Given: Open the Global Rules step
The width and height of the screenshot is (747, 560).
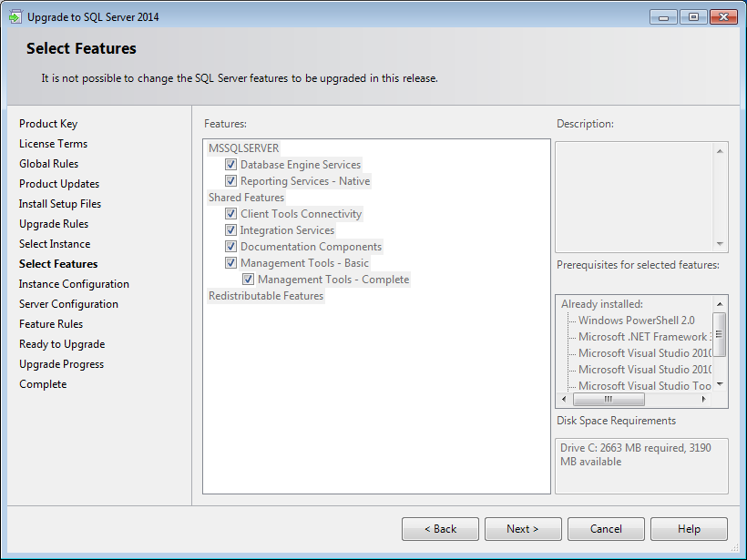Looking at the screenshot, I should point(48,164).
